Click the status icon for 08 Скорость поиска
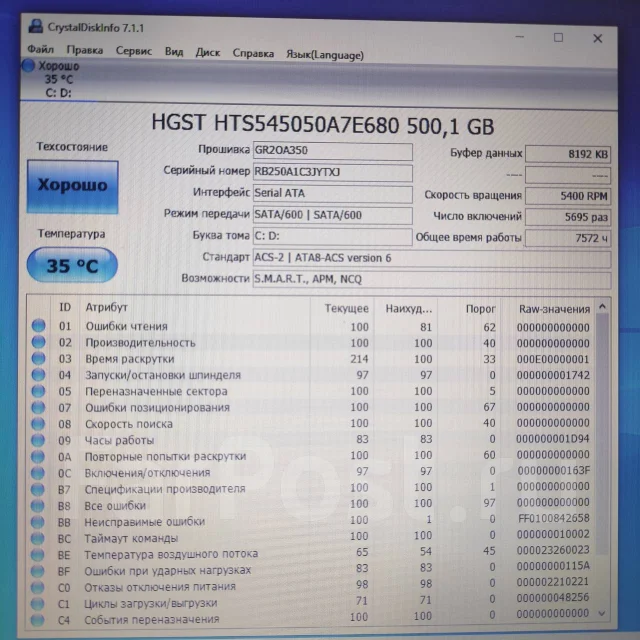The image size is (640, 640). [38, 423]
